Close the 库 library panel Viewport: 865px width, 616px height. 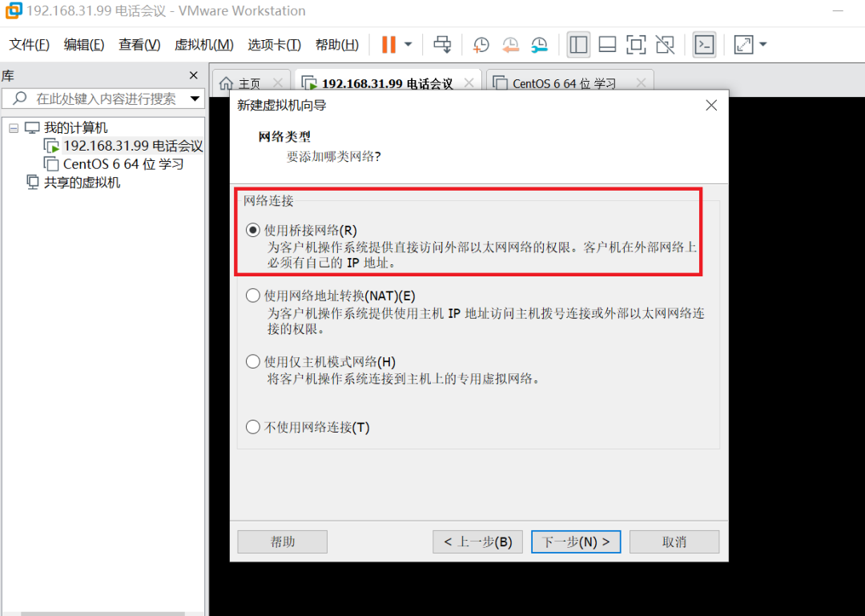[194, 75]
